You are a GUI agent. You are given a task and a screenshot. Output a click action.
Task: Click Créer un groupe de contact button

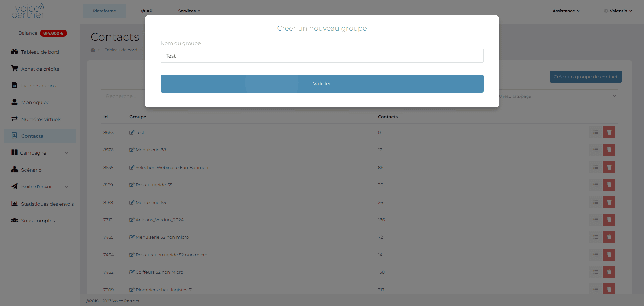(x=586, y=77)
